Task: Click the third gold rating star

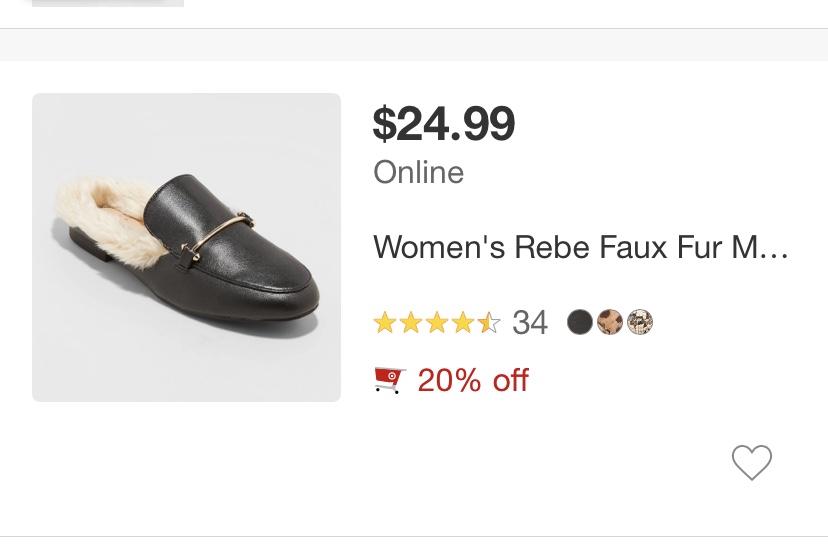Action: click(437, 323)
